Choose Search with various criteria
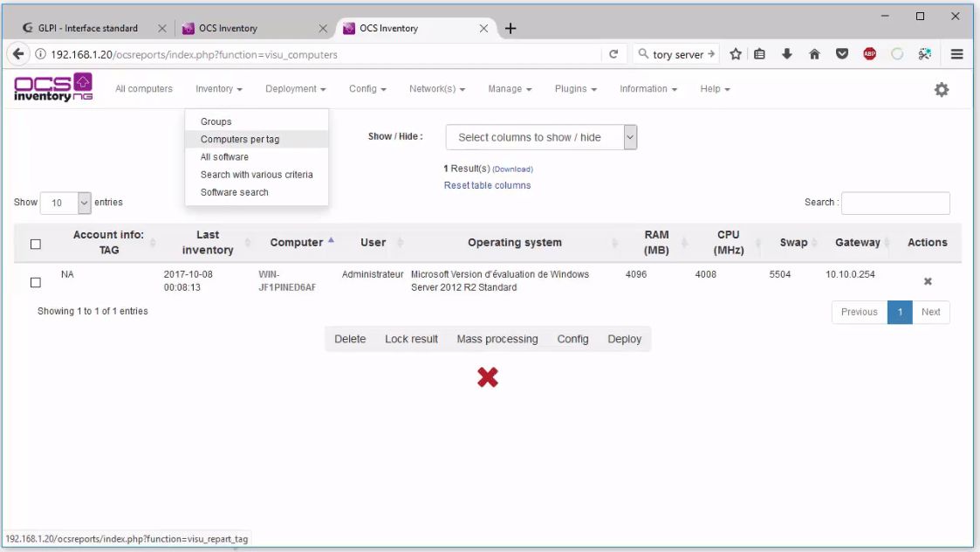The image size is (980, 552). (x=257, y=174)
